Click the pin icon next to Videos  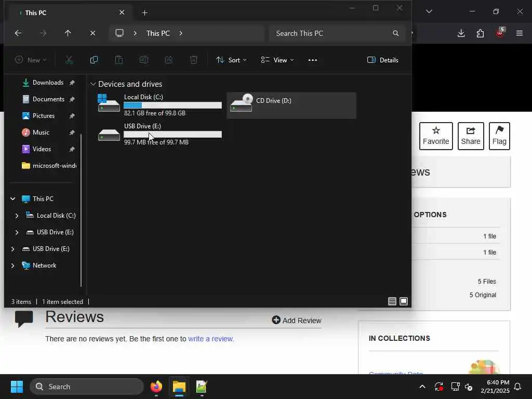[x=72, y=149]
